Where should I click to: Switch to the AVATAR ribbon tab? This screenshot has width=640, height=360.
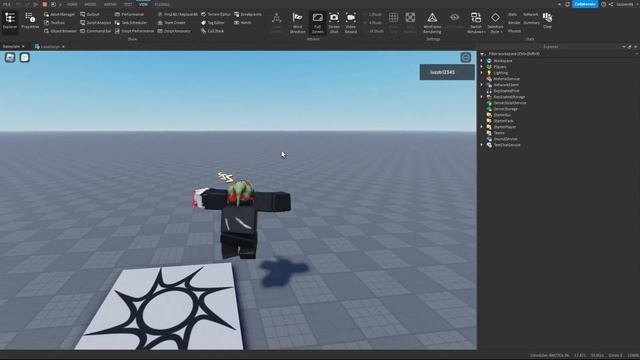[110, 4]
